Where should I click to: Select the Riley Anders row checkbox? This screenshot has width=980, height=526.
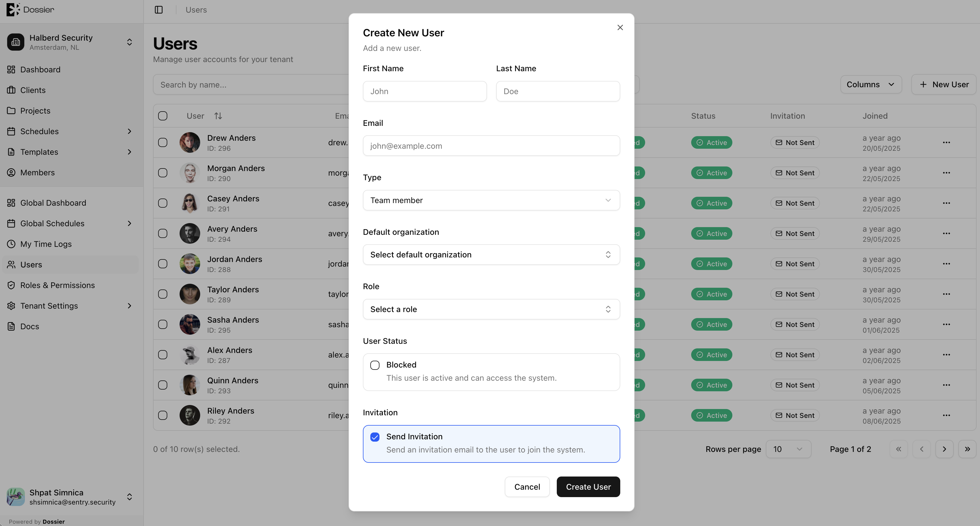click(x=163, y=415)
